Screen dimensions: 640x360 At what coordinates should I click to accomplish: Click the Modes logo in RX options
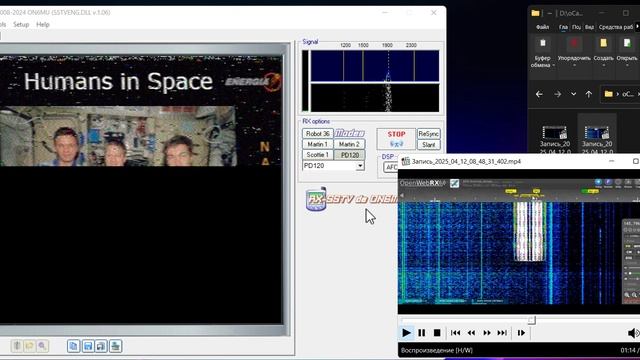350,133
